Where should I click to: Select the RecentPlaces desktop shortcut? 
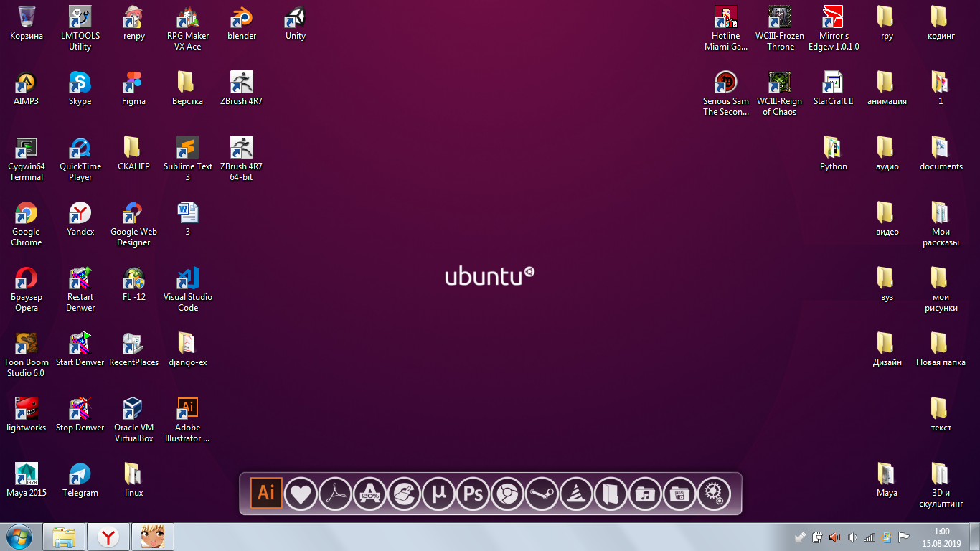[133, 349]
